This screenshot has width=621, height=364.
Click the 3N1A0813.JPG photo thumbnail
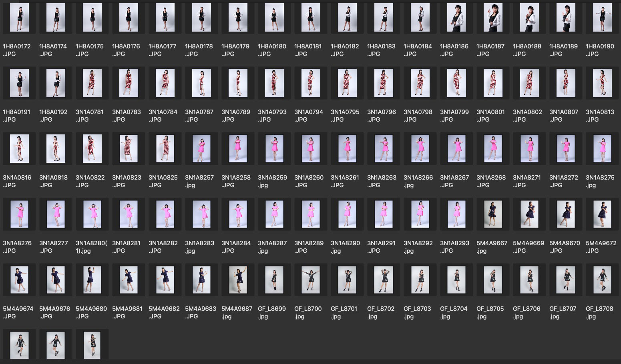(x=602, y=83)
